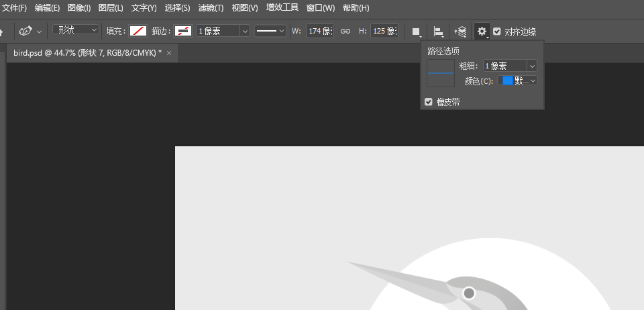Image resolution: width=644 pixels, height=310 pixels.
Task: Open the 图层(L) menu
Action: pyautogui.click(x=111, y=8)
